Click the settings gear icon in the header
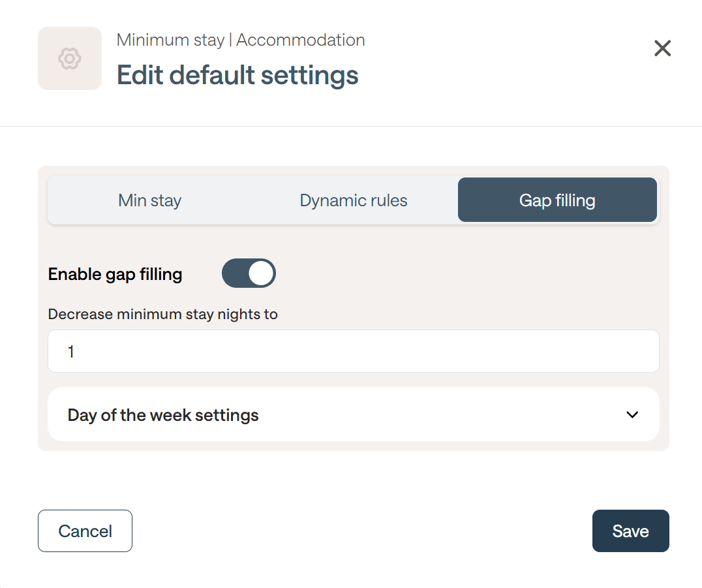 pyautogui.click(x=70, y=59)
